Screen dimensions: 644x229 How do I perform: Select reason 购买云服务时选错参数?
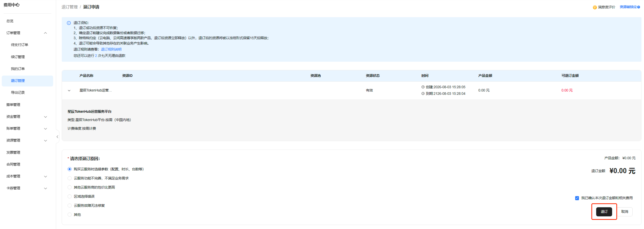coord(69,169)
